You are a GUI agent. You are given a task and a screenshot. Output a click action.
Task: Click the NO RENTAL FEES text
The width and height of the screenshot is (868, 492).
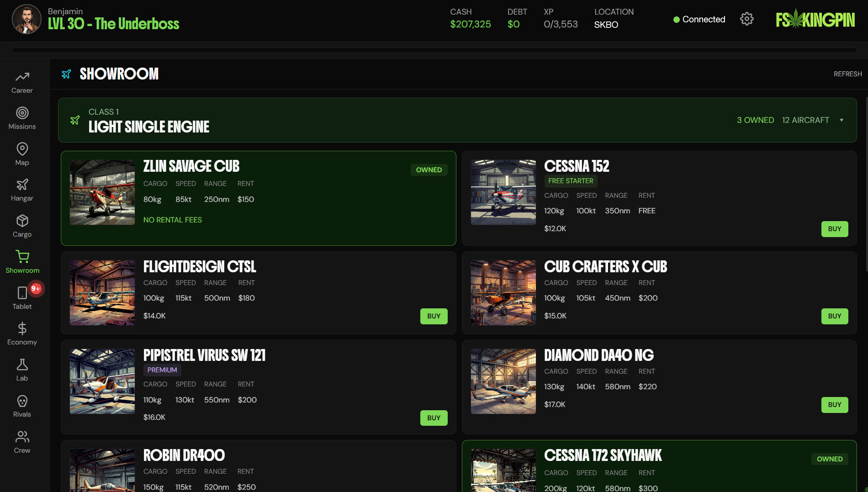173,220
